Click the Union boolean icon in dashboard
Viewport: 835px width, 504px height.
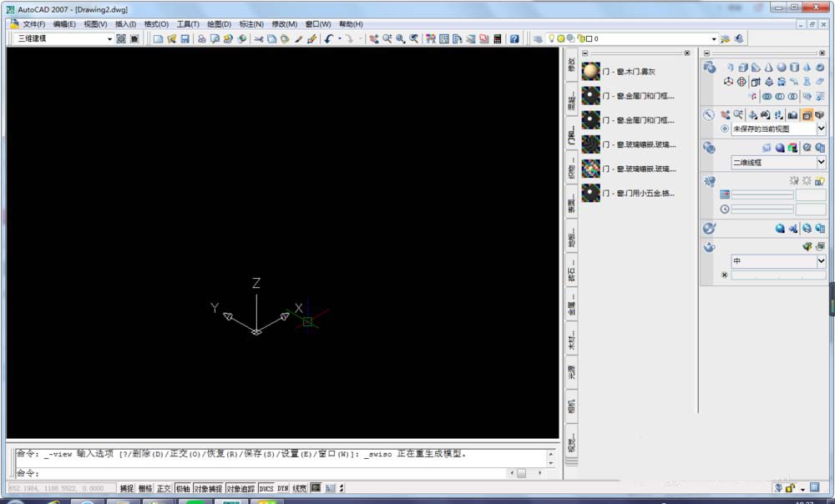point(767,96)
